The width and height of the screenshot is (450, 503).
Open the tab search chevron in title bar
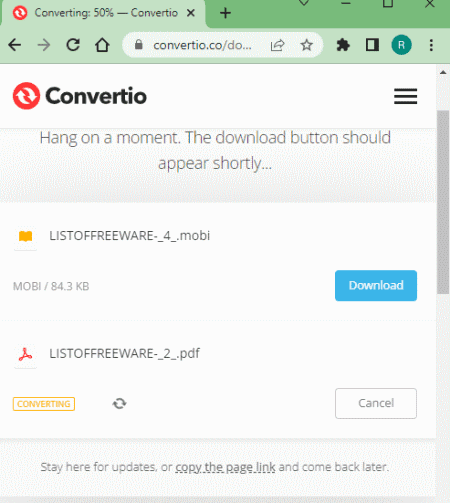point(304,3)
